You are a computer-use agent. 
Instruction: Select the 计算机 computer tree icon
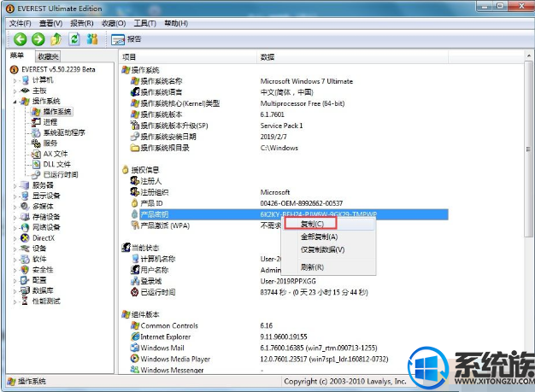(x=26, y=80)
